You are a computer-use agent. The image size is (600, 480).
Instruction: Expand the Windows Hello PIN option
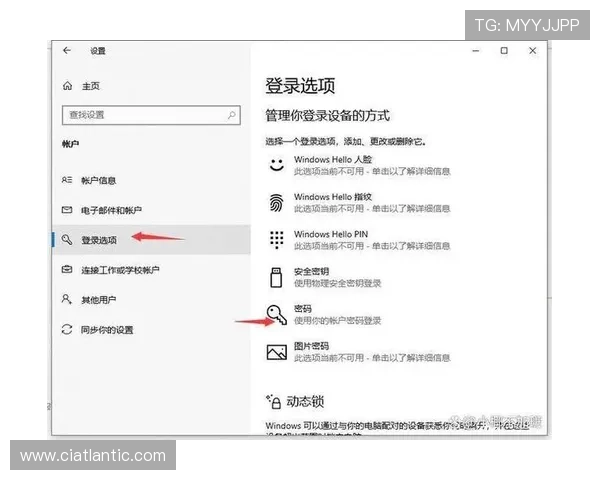tap(359, 240)
